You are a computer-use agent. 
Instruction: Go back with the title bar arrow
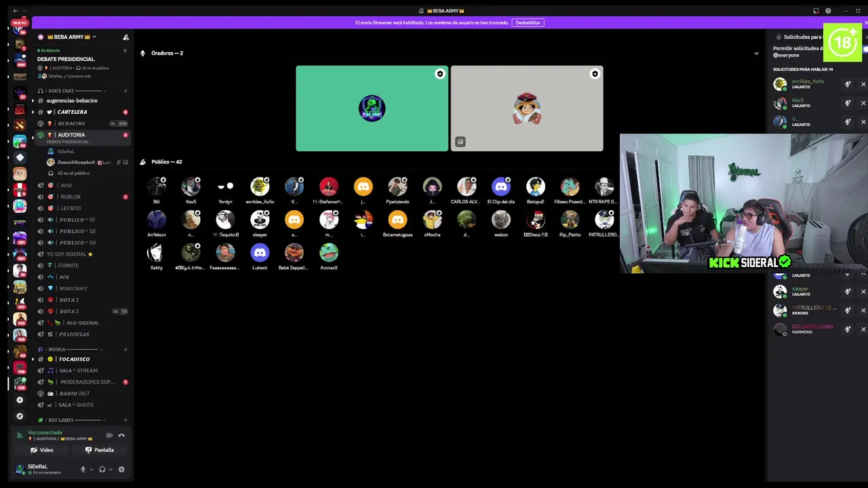15,11
